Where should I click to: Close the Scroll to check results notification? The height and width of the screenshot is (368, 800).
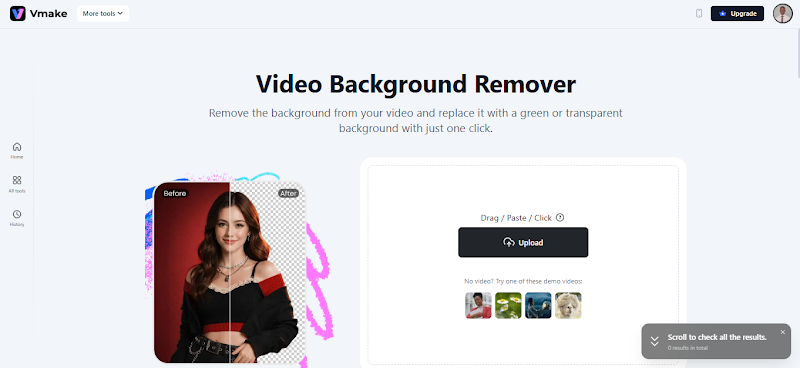point(783,332)
